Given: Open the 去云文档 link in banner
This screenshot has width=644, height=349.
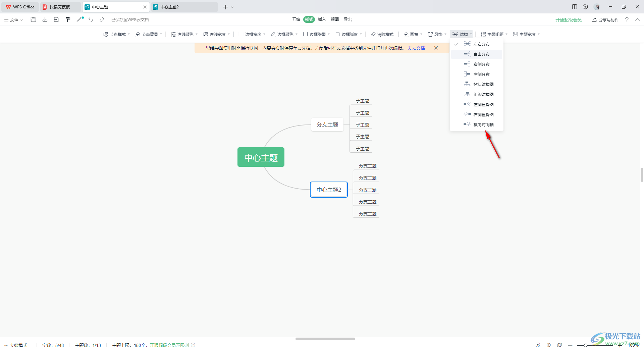Looking at the screenshot, I should pyautogui.click(x=416, y=48).
